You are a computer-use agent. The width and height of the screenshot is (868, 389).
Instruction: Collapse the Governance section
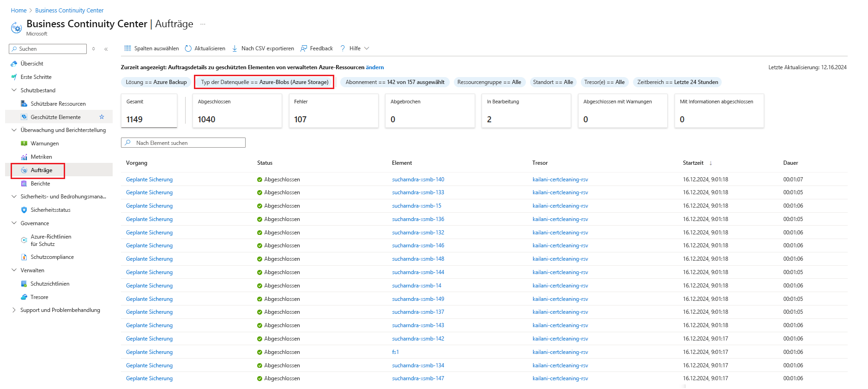click(x=14, y=223)
